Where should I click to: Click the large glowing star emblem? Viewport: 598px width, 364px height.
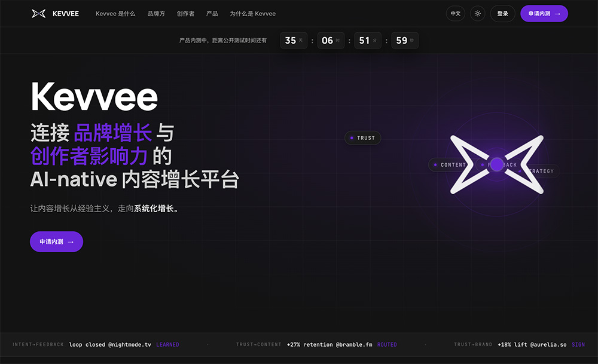(496, 164)
